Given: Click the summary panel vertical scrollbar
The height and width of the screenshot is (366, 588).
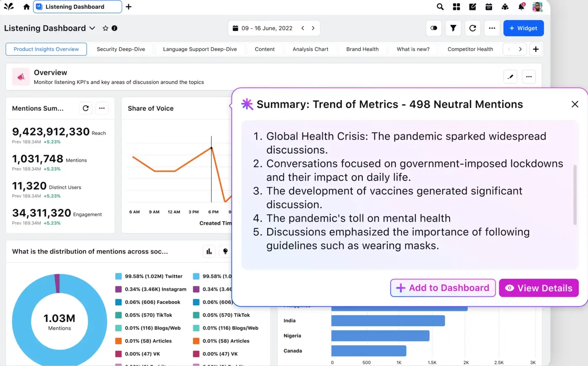Looking at the screenshot, I should pyautogui.click(x=575, y=195).
